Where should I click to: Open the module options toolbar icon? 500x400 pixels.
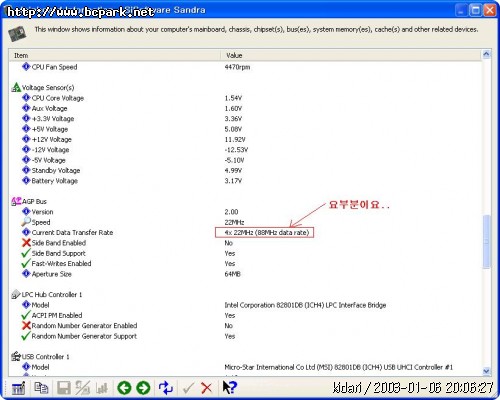pos(18,388)
